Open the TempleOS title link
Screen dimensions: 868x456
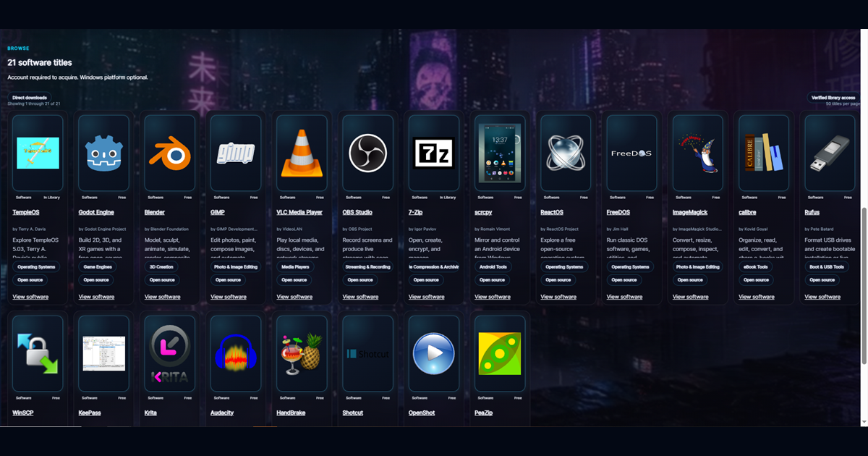click(x=26, y=212)
